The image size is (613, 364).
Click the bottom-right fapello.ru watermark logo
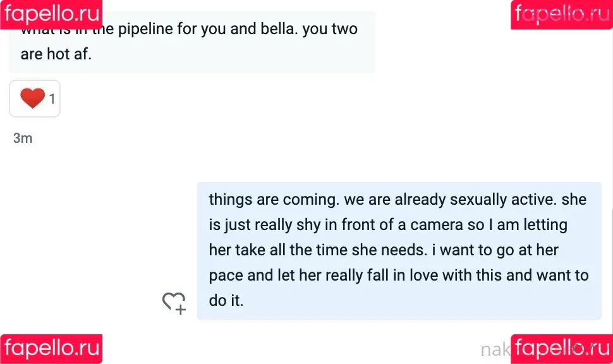point(562,349)
